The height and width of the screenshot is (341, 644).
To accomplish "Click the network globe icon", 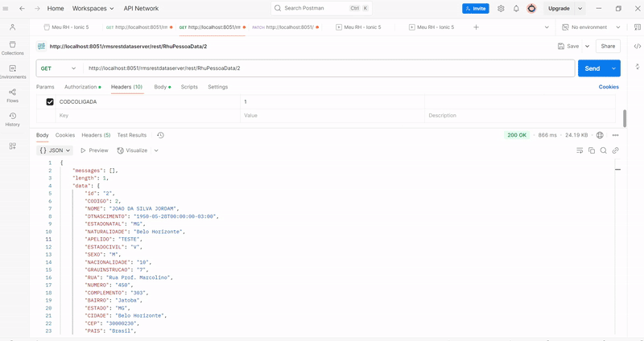I will [600, 135].
